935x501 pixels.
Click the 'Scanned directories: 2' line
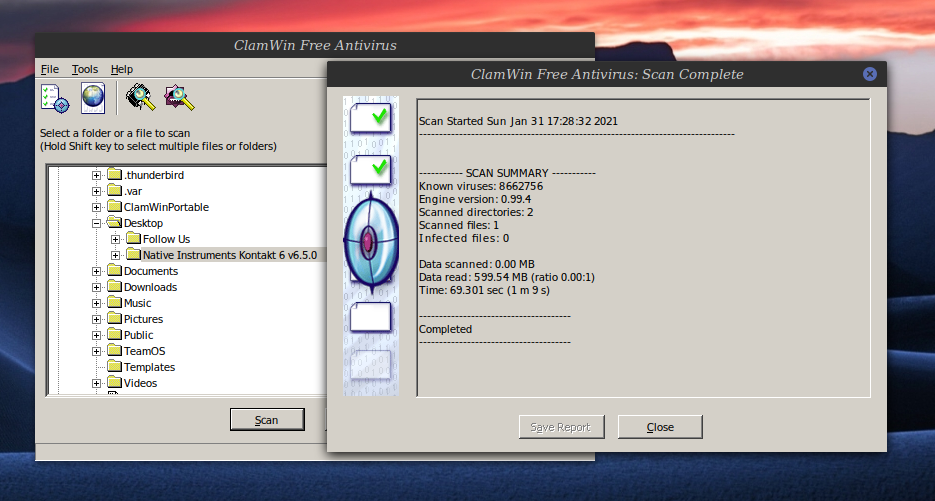point(476,212)
